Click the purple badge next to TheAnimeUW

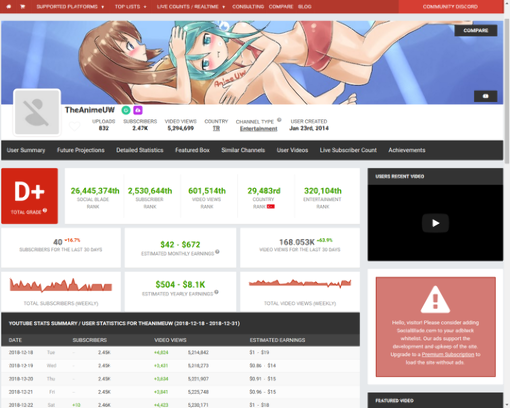(138, 110)
